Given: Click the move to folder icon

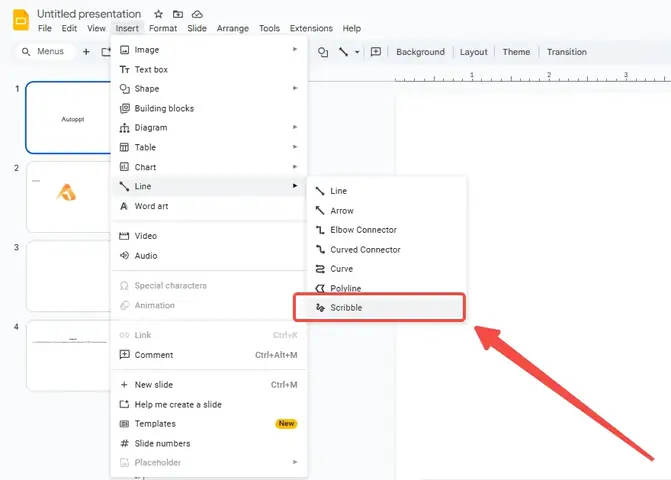Looking at the screenshot, I should 178,14.
